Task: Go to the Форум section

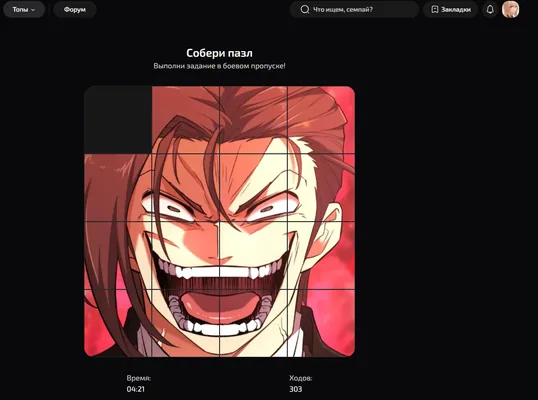Action: [x=74, y=10]
